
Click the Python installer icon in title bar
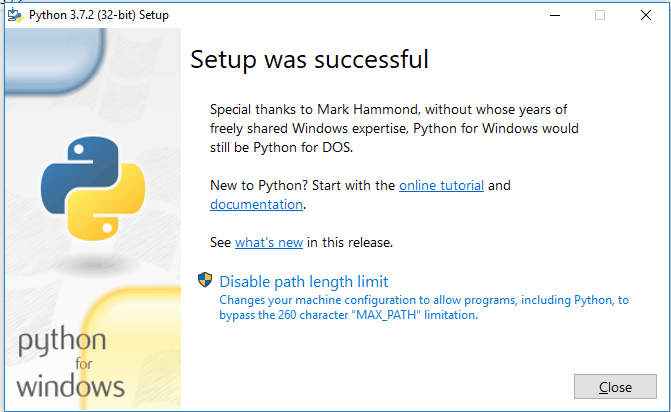pos(15,15)
